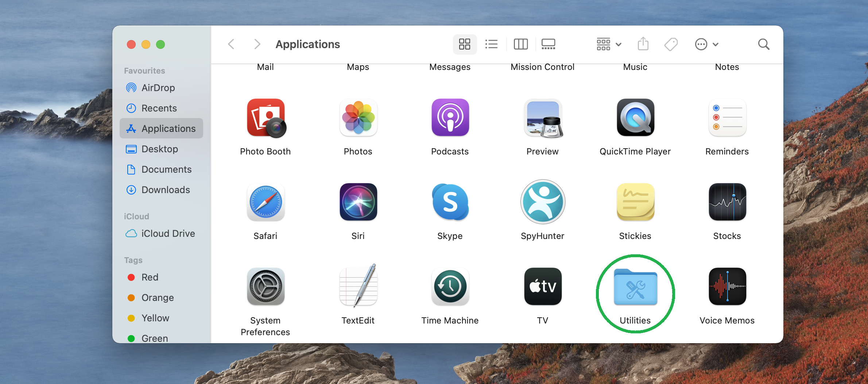Click the Share toolbar icon
The height and width of the screenshot is (384, 868).
point(643,44)
